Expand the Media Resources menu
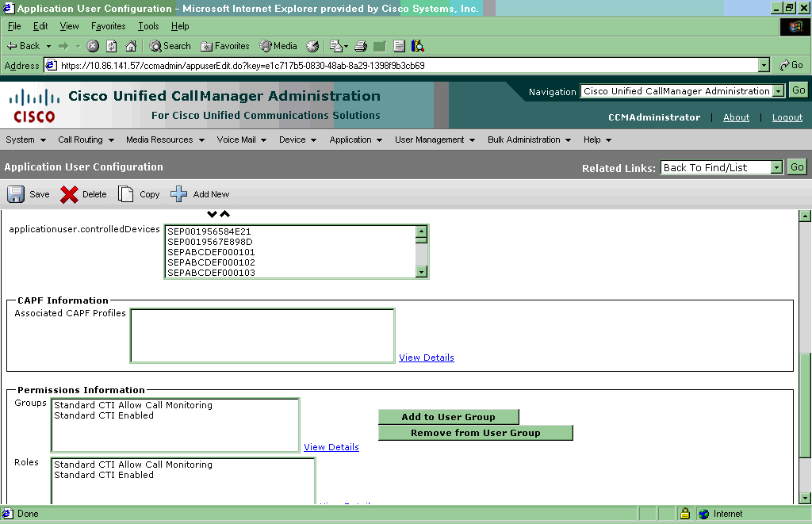This screenshot has width=812, height=524. (165, 140)
